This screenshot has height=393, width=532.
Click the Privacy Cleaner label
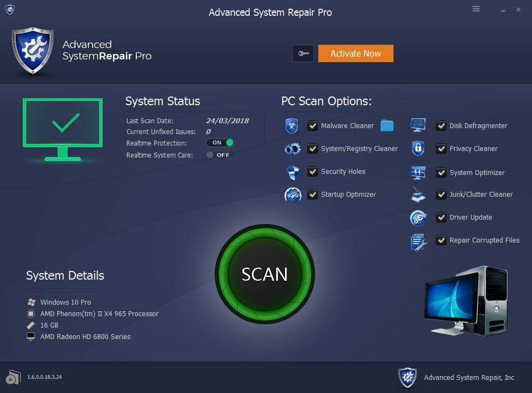point(473,149)
